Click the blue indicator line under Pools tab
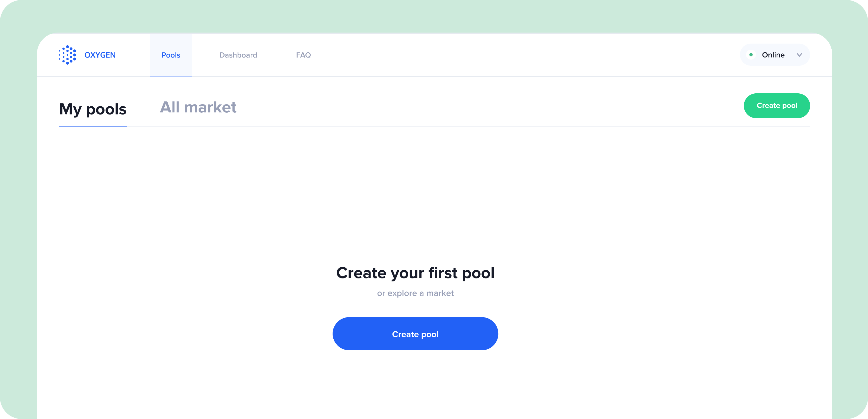 coord(171,77)
